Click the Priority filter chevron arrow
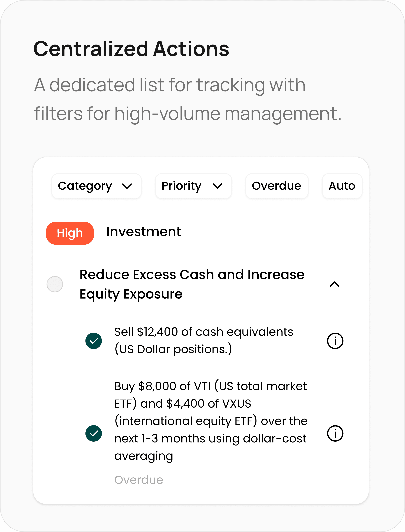405x532 pixels. pyautogui.click(x=217, y=186)
